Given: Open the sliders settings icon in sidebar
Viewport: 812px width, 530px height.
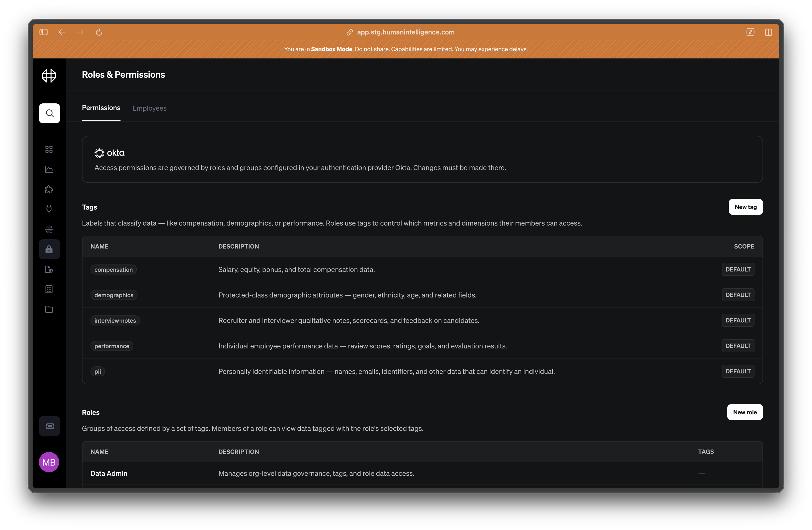Looking at the screenshot, I should [x=49, y=229].
